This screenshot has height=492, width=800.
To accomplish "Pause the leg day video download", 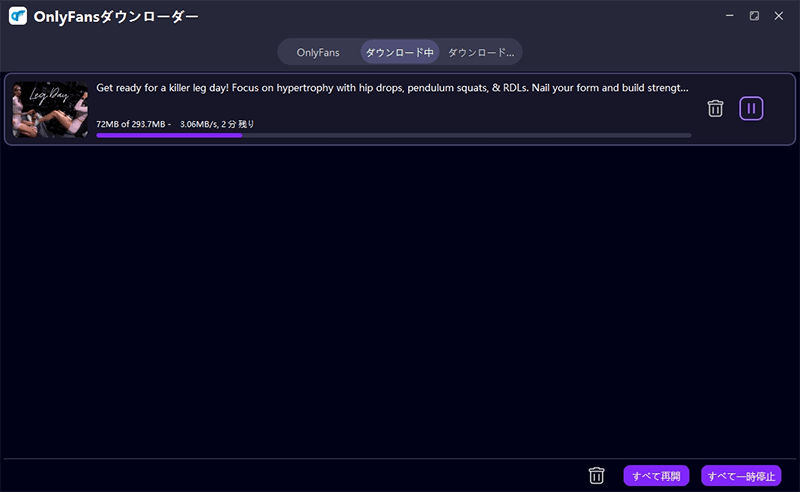I will pos(751,108).
